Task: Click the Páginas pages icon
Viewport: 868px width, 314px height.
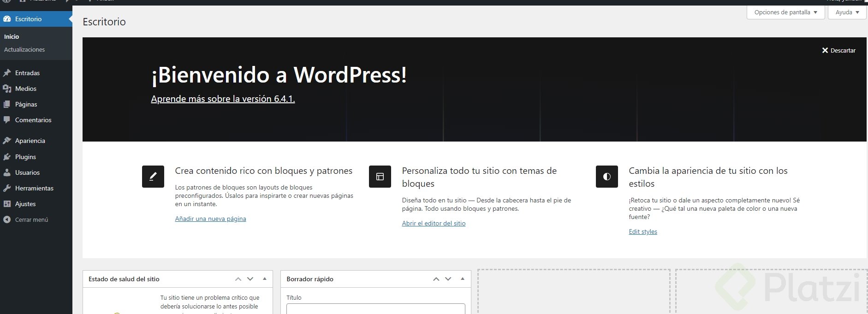Action: click(7, 104)
